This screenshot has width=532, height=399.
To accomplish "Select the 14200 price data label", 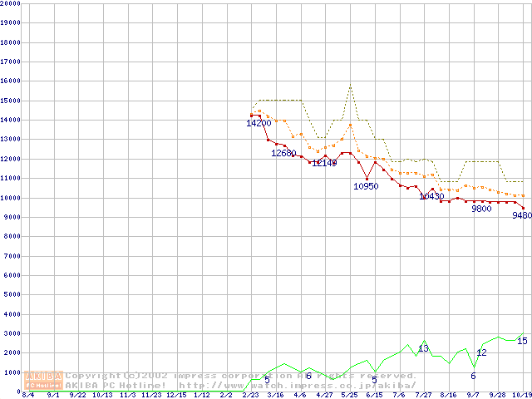I will pyautogui.click(x=259, y=123).
